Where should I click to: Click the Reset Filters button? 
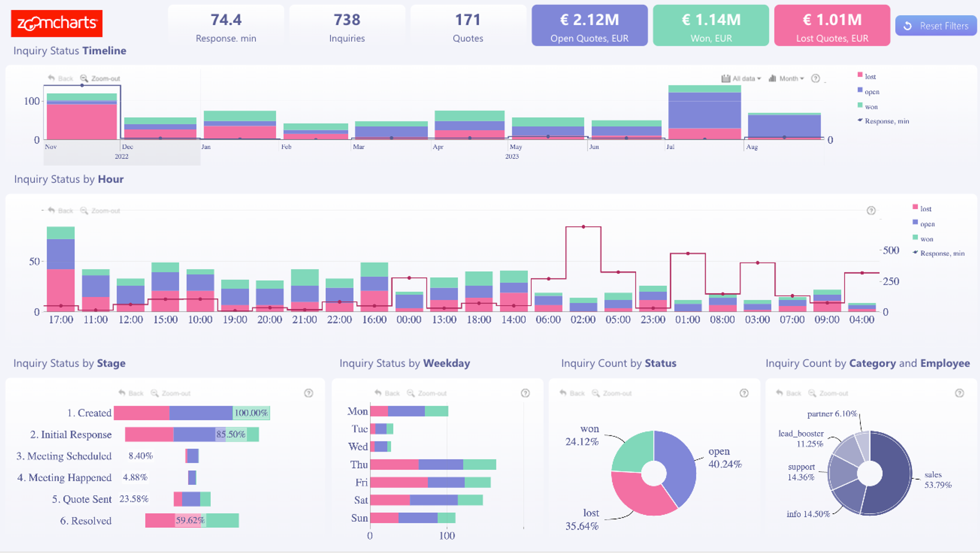[x=936, y=25]
